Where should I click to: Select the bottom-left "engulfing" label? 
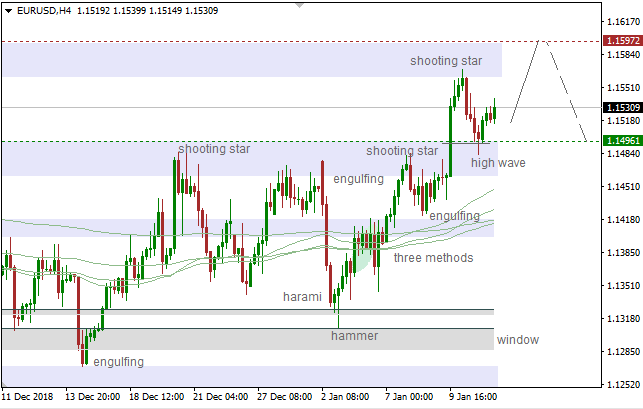tap(118, 362)
